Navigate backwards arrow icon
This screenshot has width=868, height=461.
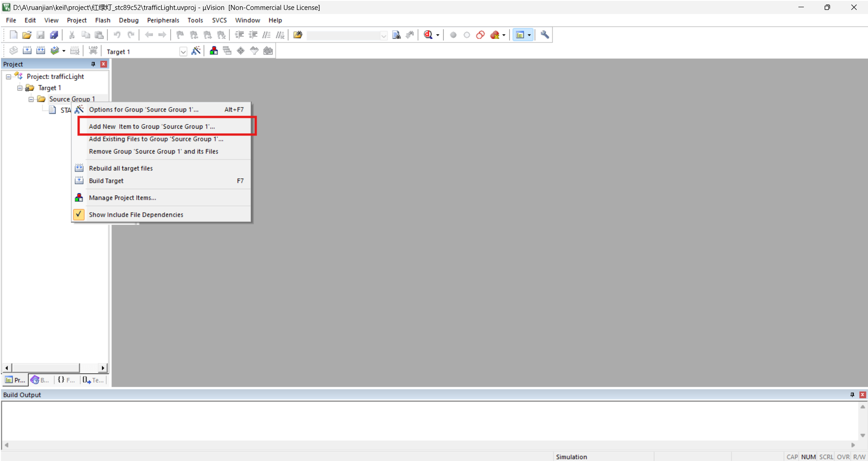click(149, 35)
